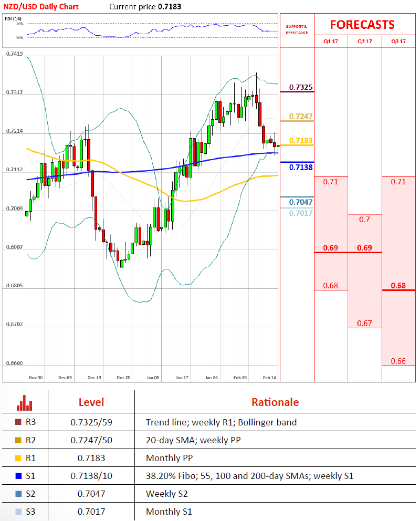
Task: Click the 0.7047 level cell in the S2 row
Action: tap(91, 494)
